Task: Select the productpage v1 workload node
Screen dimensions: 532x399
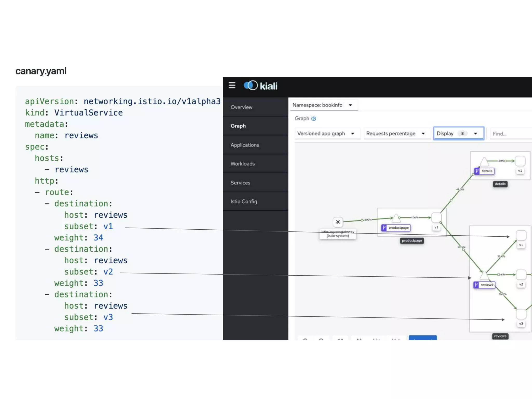Action: tap(436, 218)
